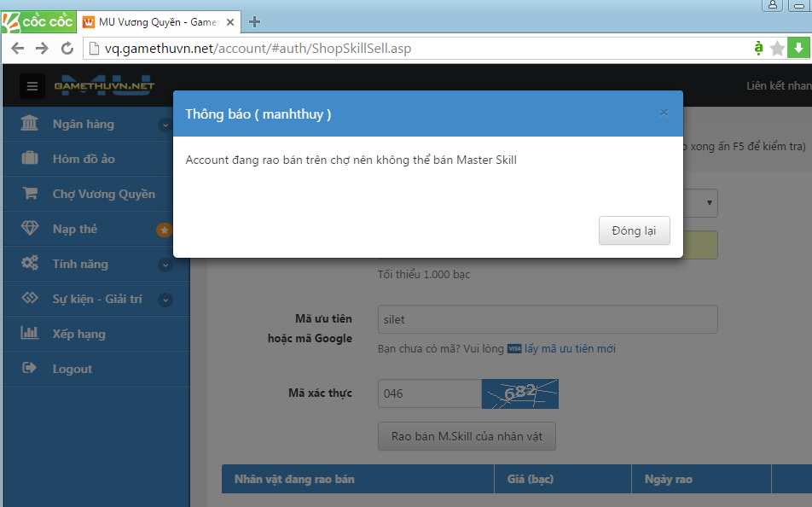Click the bank icon beside Ngân hàng
This screenshot has width=812, height=507.
coord(30,125)
